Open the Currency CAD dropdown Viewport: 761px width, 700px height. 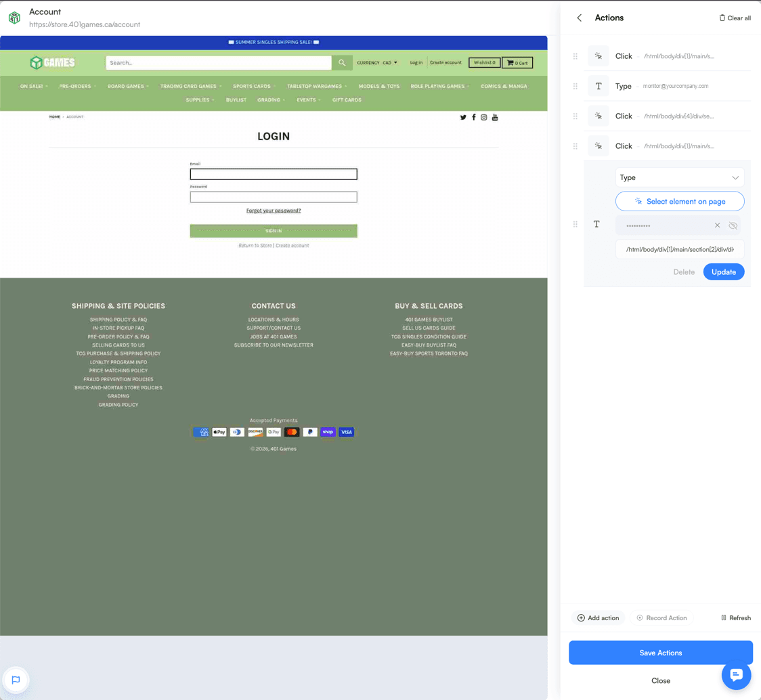click(377, 63)
